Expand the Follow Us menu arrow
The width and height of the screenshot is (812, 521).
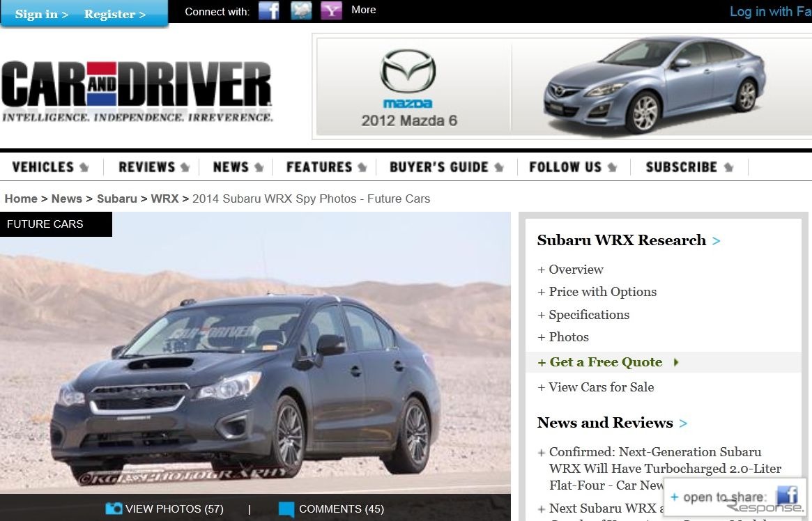(612, 167)
